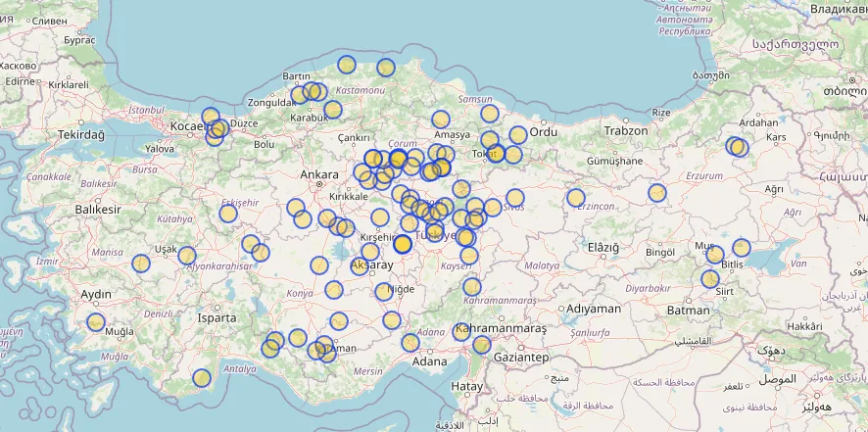Click the circle marker southwest of Aydın
This screenshot has width=868, height=432.
(x=96, y=322)
